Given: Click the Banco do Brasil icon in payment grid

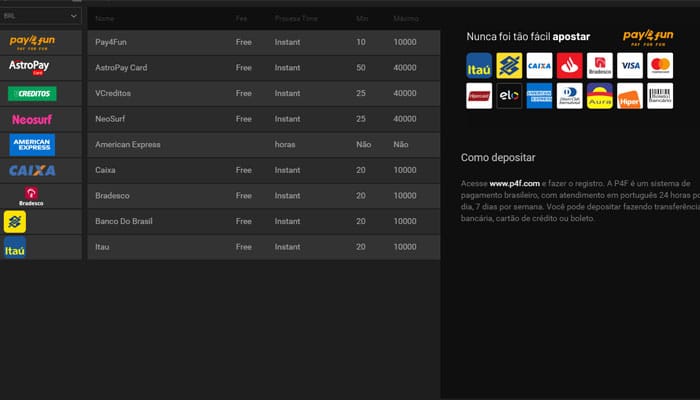Looking at the screenshot, I should tap(509, 66).
